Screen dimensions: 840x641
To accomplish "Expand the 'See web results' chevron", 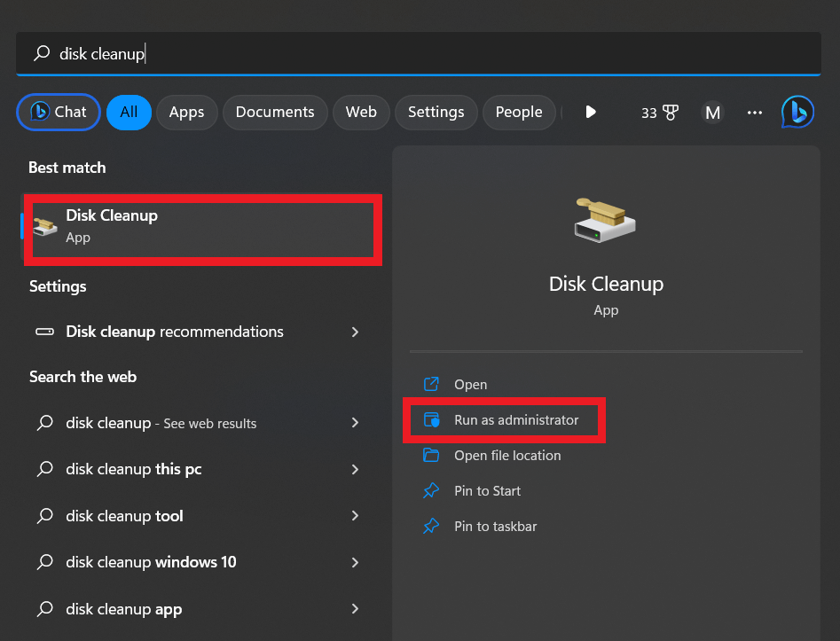I will pos(355,423).
